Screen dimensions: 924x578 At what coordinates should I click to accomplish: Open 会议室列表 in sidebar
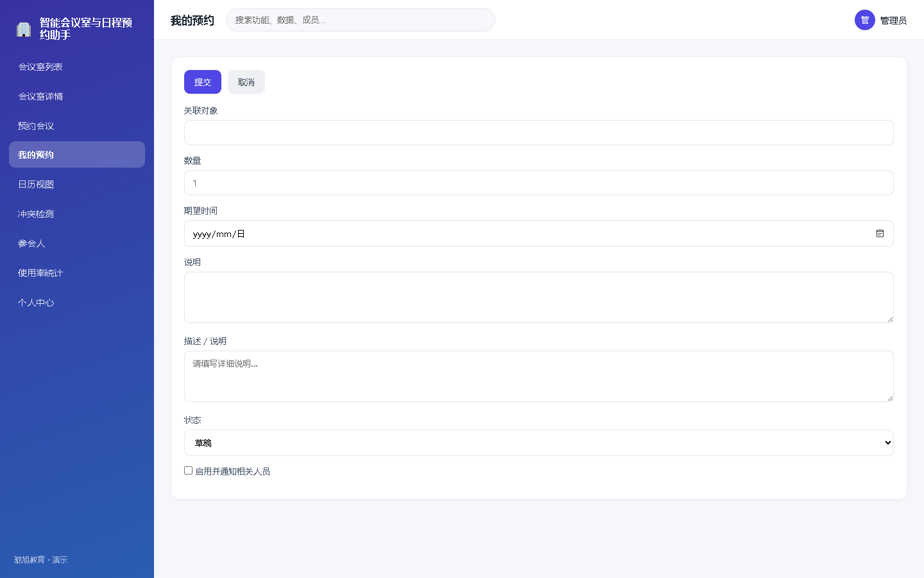click(x=77, y=67)
